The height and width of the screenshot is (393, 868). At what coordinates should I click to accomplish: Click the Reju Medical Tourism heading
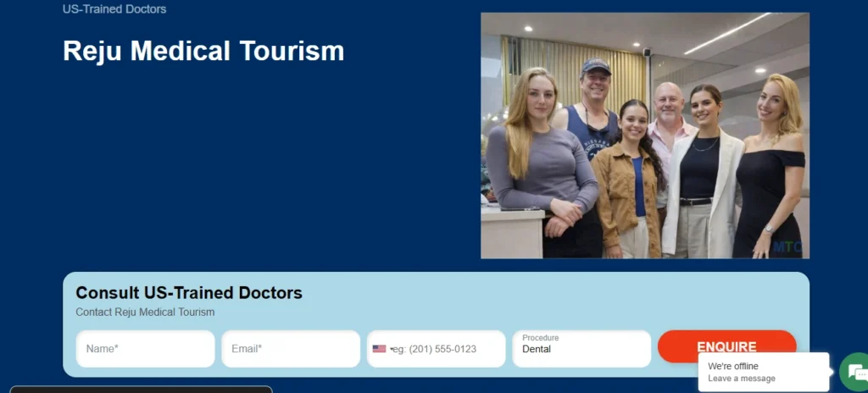(x=203, y=51)
